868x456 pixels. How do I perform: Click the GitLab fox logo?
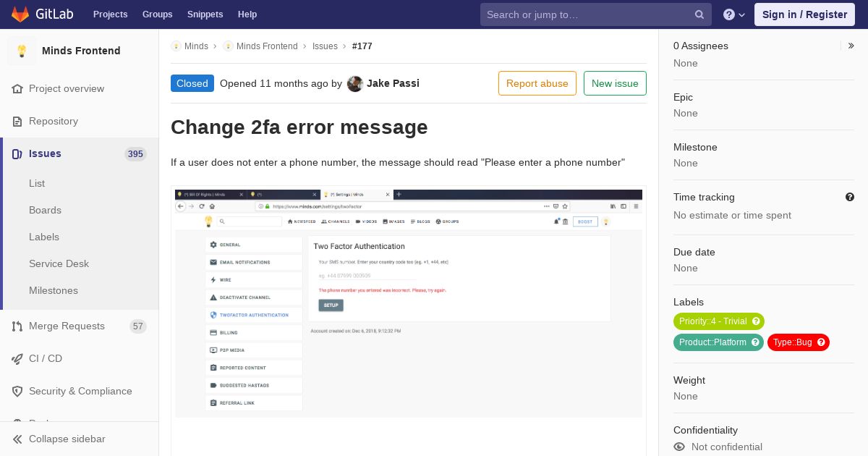coord(20,14)
